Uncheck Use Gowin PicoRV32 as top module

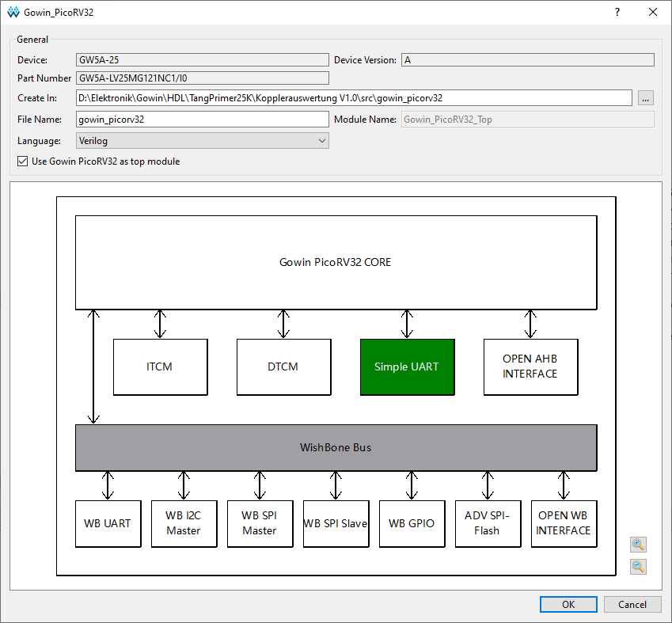[23, 161]
